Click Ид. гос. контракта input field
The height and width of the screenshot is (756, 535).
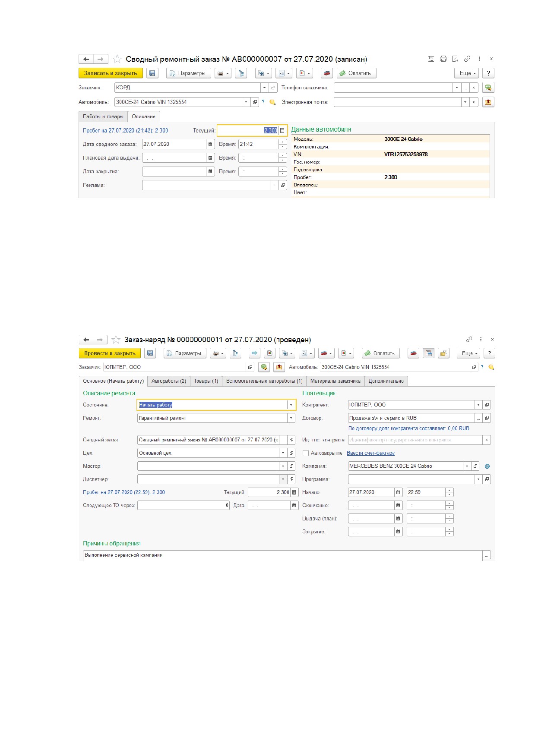(x=415, y=440)
